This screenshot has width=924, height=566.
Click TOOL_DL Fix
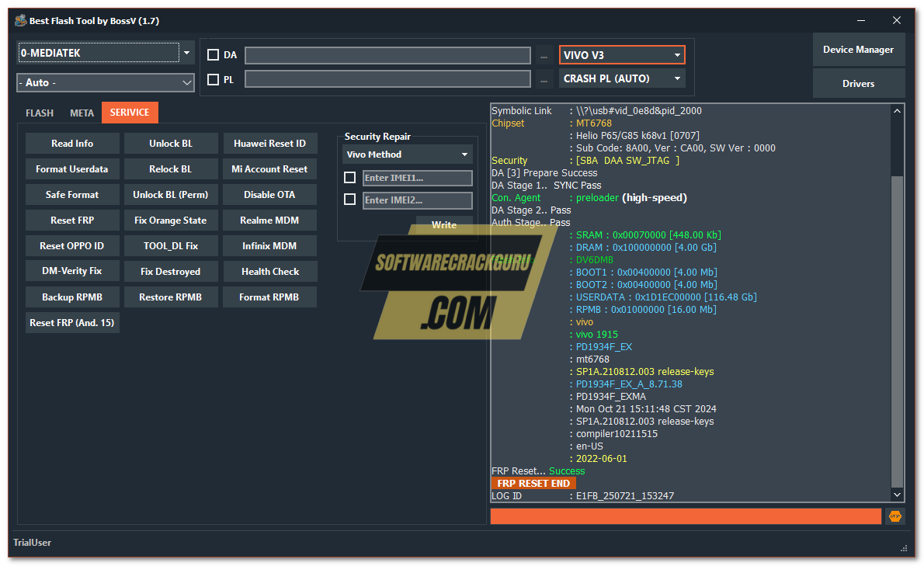click(x=170, y=245)
